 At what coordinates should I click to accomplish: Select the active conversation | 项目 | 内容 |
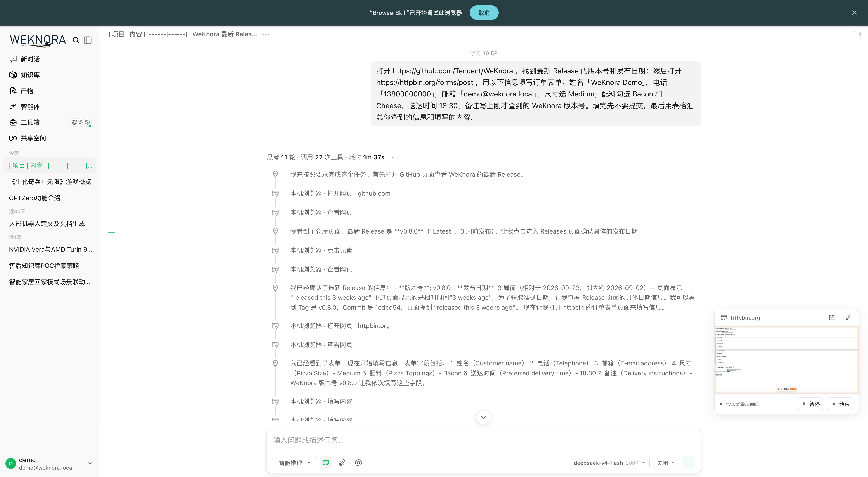(x=50, y=166)
